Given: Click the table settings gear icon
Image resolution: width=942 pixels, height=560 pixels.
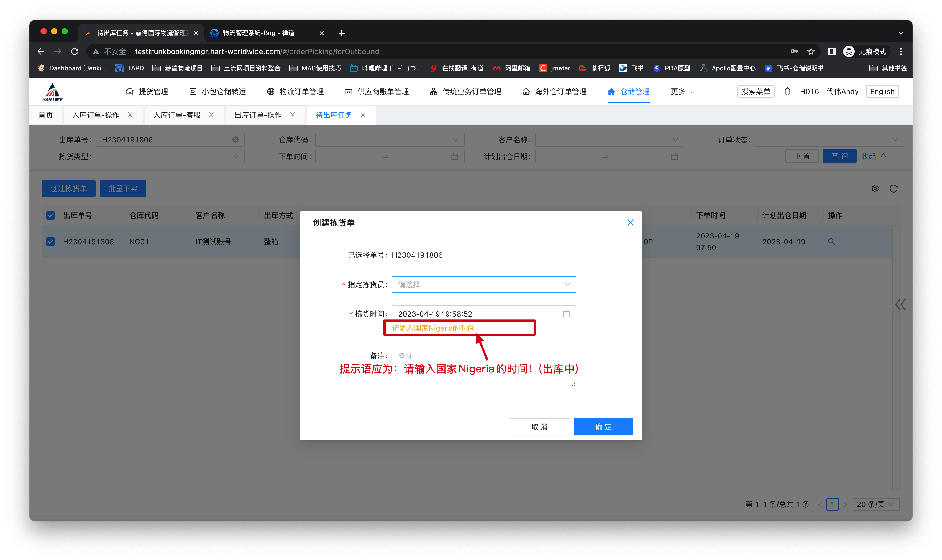Looking at the screenshot, I should [875, 189].
